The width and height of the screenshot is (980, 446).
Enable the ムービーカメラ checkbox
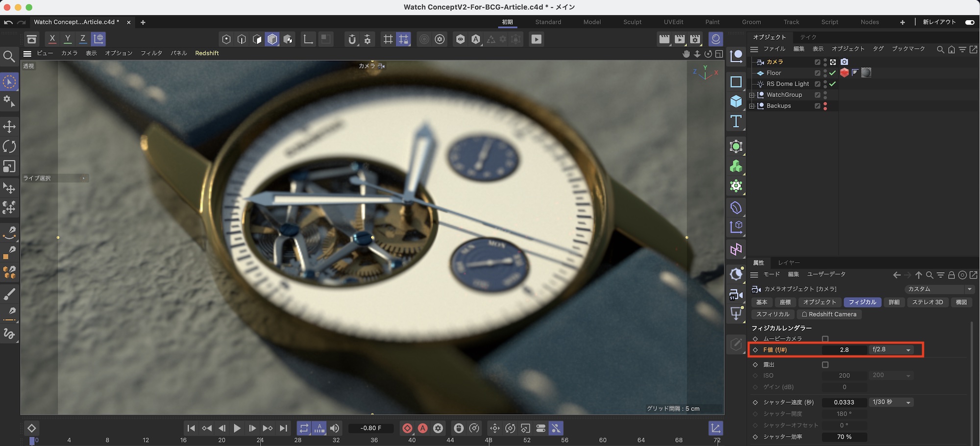tap(825, 339)
